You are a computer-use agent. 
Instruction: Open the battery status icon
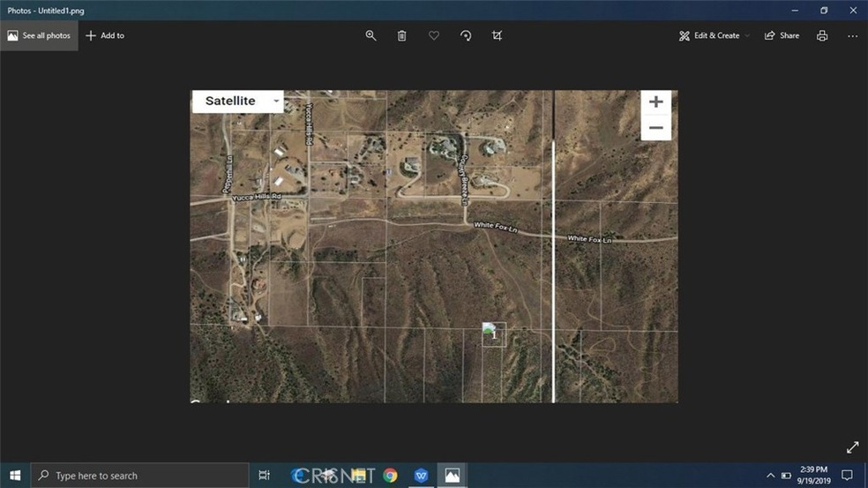[x=786, y=476]
